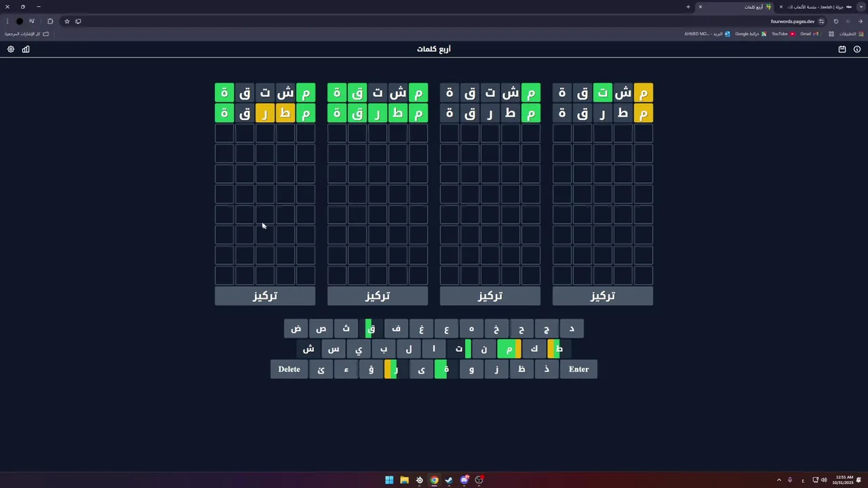The image size is (868, 488).
Task: Tap the ل key on the keyboard
Action: point(409,349)
